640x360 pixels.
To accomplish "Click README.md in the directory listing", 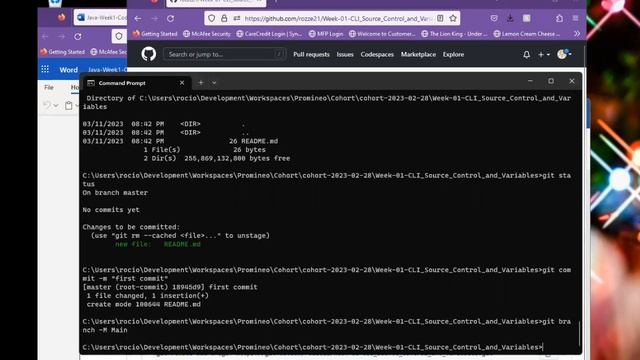I will [260, 141].
